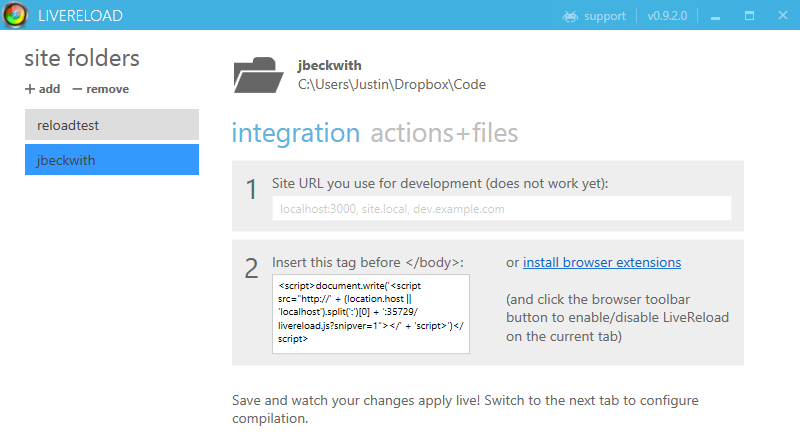Screen dimensions: 800x443
Task: Maximize the LiveReload window
Action: 749,16
